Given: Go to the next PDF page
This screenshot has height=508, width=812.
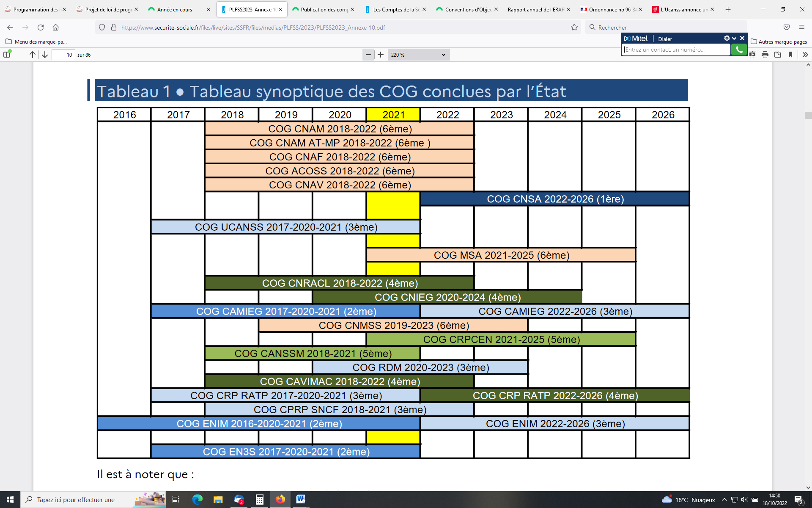Looking at the screenshot, I should 45,55.
